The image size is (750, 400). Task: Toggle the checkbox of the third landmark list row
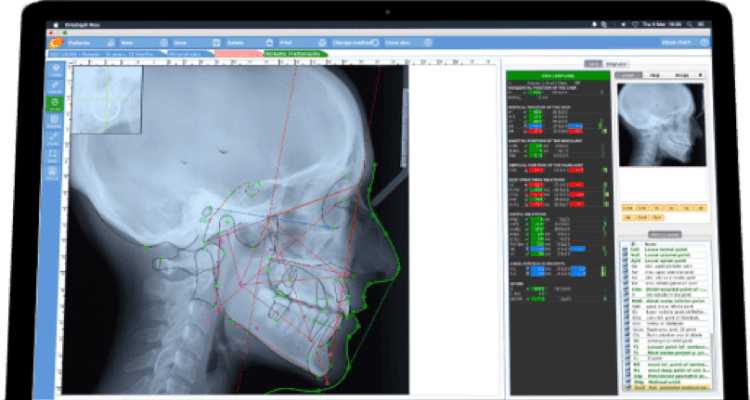pos(625,261)
